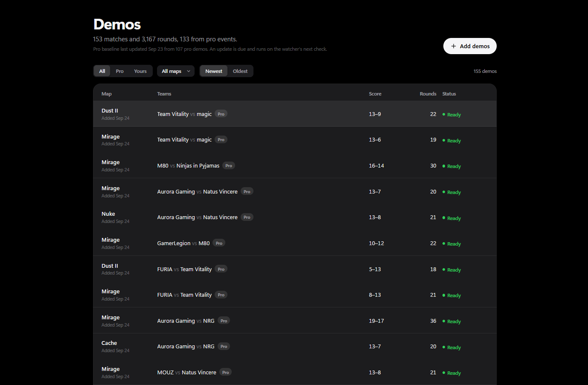Click the Rounds column header
588x385 pixels.
[428, 94]
